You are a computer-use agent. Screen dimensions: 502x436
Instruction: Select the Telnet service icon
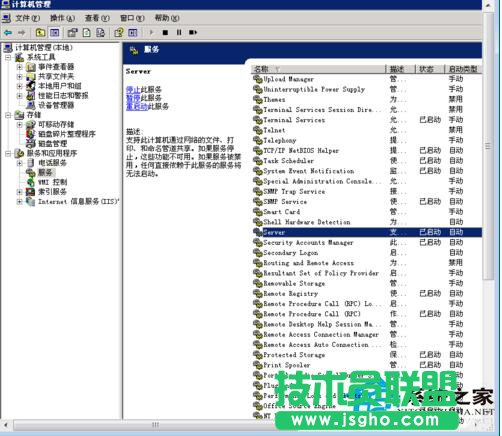click(257, 130)
